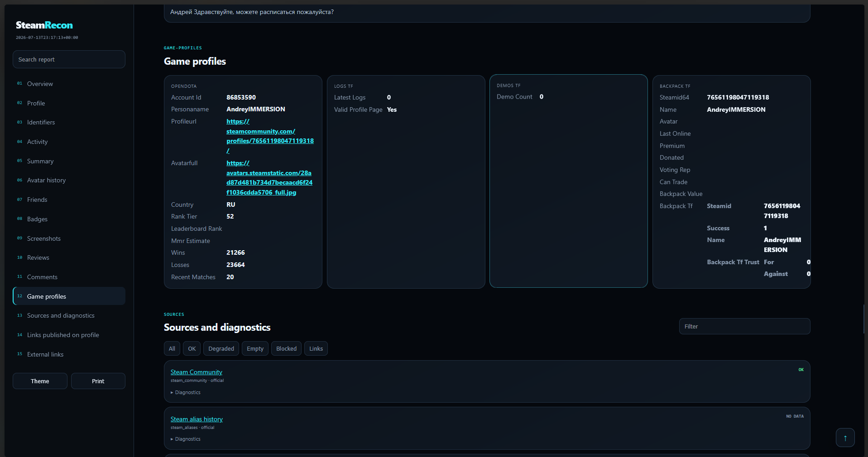Click the Latest Logs label
The width and height of the screenshot is (868, 457).
coord(350,97)
